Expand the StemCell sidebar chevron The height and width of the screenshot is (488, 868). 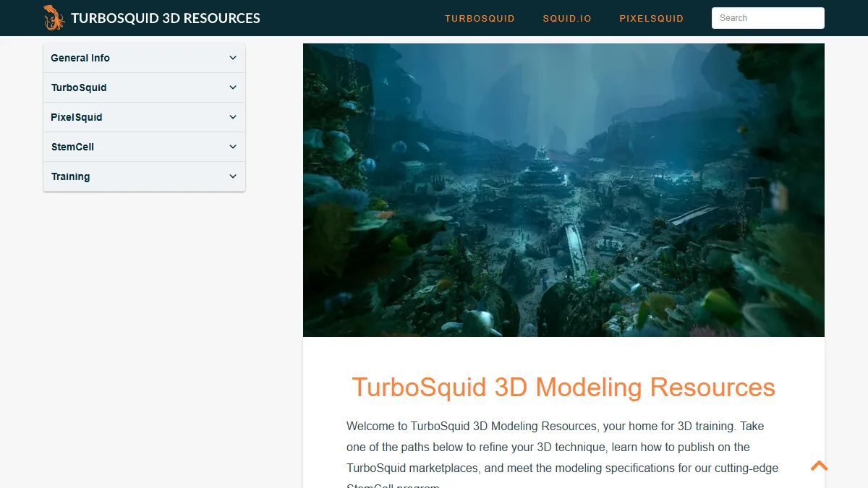point(233,147)
